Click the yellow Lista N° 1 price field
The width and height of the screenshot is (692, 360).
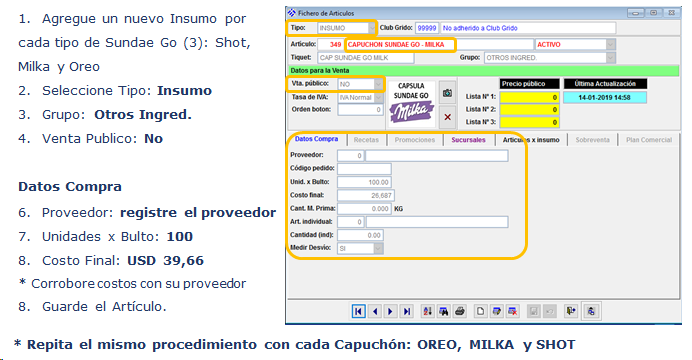530,97
